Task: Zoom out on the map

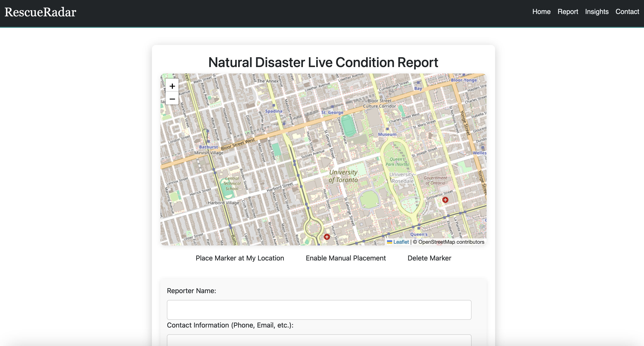Action: coord(172,99)
